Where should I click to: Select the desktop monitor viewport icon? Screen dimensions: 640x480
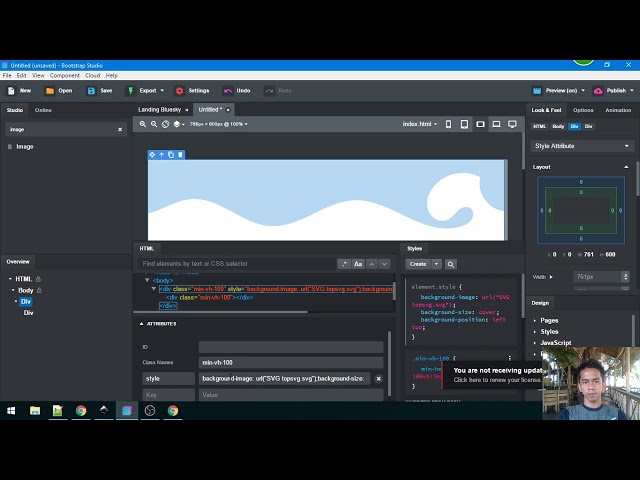coord(512,124)
